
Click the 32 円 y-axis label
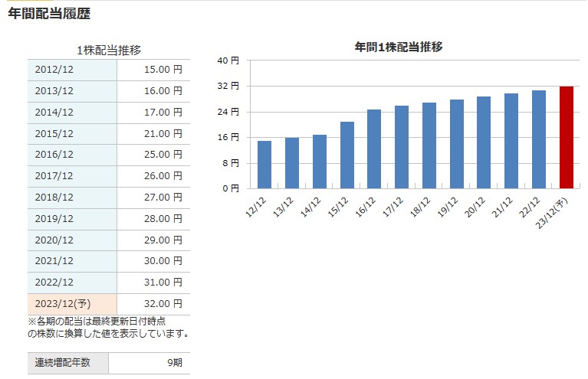pos(228,86)
